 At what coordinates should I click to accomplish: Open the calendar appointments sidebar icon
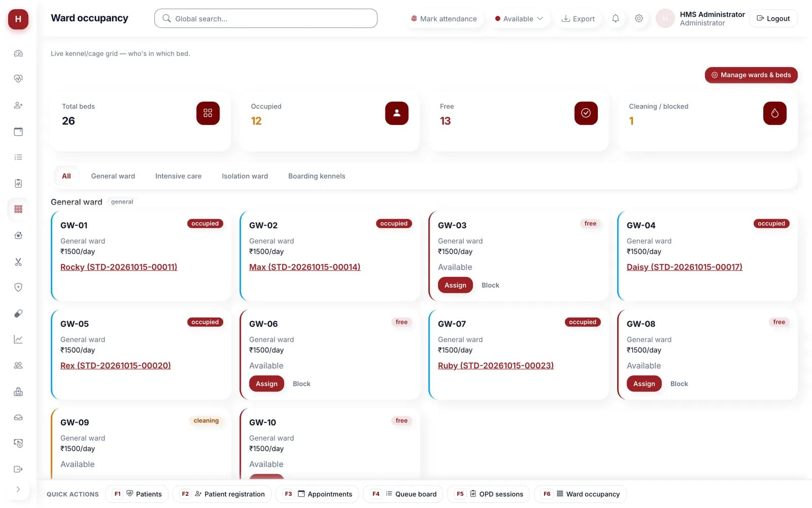[18, 132]
